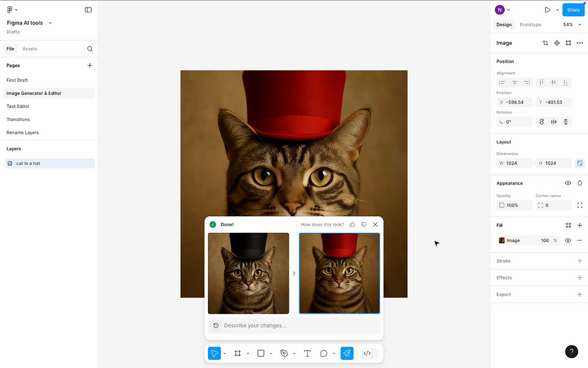The image size is (588, 368).
Task: Align vertical centers icon
Action: [x=553, y=83]
